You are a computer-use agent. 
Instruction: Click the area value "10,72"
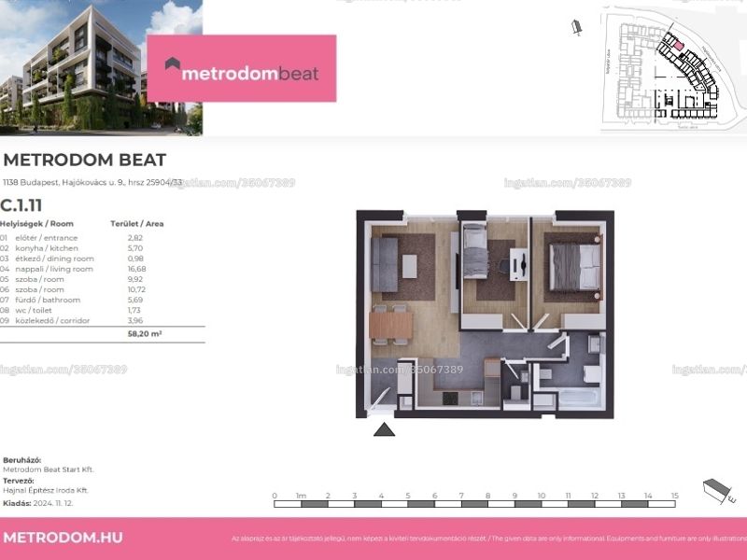pyautogui.click(x=136, y=289)
